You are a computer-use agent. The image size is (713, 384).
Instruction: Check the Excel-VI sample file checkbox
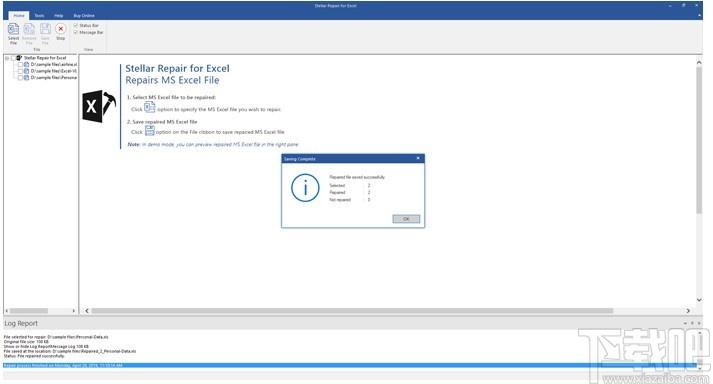(20, 71)
